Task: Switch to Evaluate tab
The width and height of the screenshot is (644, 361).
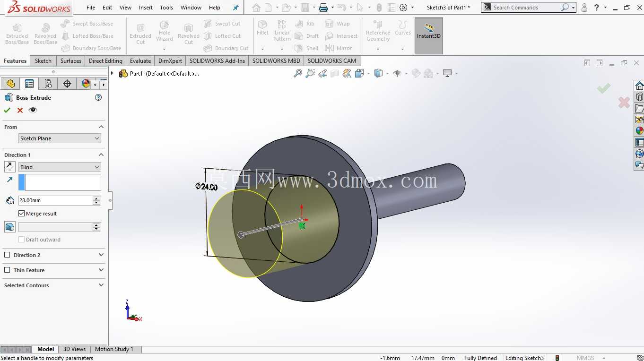Action: (x=140, y=61)
